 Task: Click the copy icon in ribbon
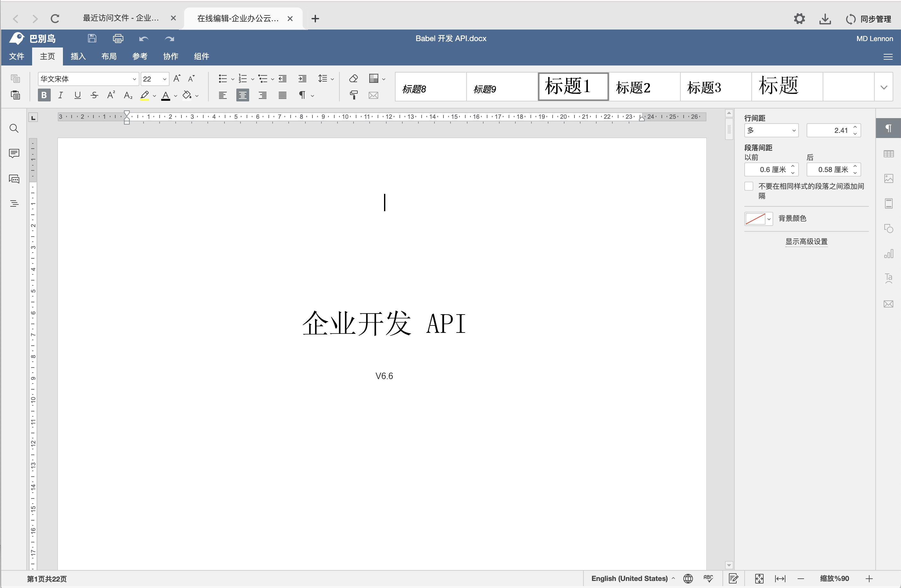tap(15, 79)
